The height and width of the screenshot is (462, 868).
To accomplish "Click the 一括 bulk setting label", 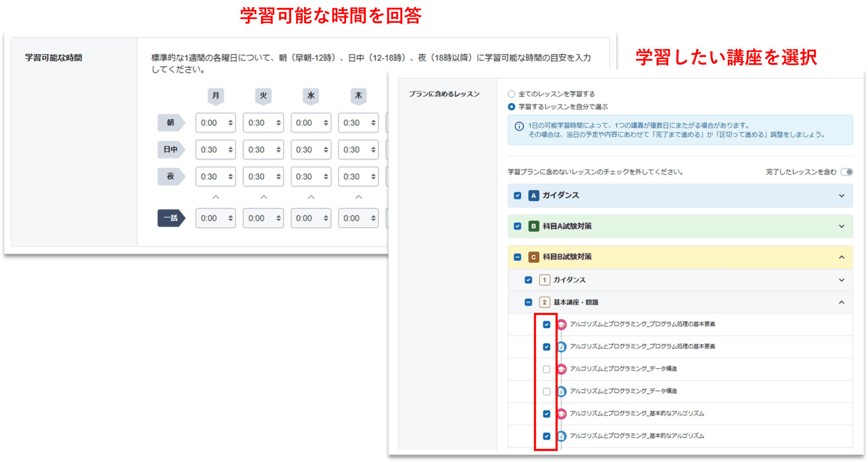I will coord(170,218).
